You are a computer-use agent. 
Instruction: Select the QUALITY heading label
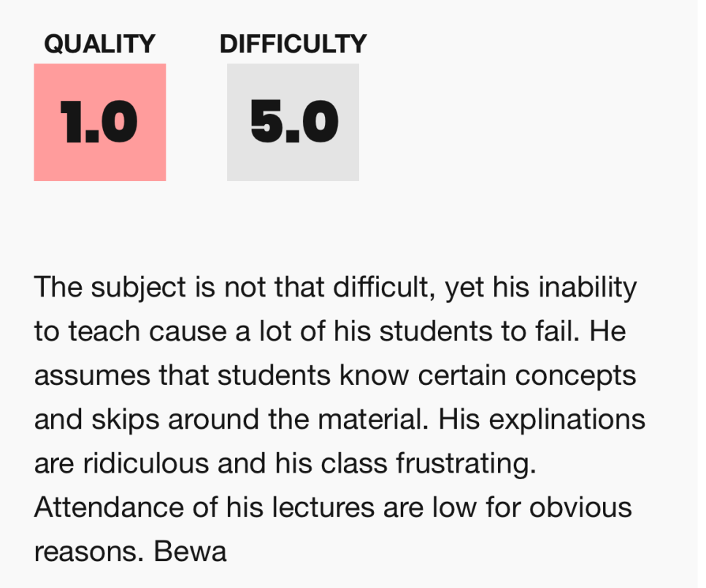tap(99, 44)
